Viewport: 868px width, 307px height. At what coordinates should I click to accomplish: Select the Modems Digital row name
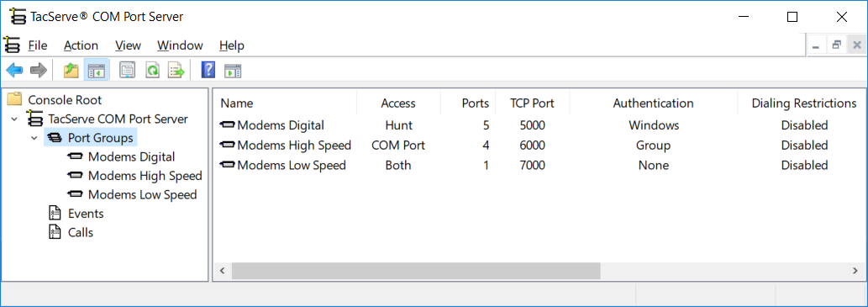[281, 125]
